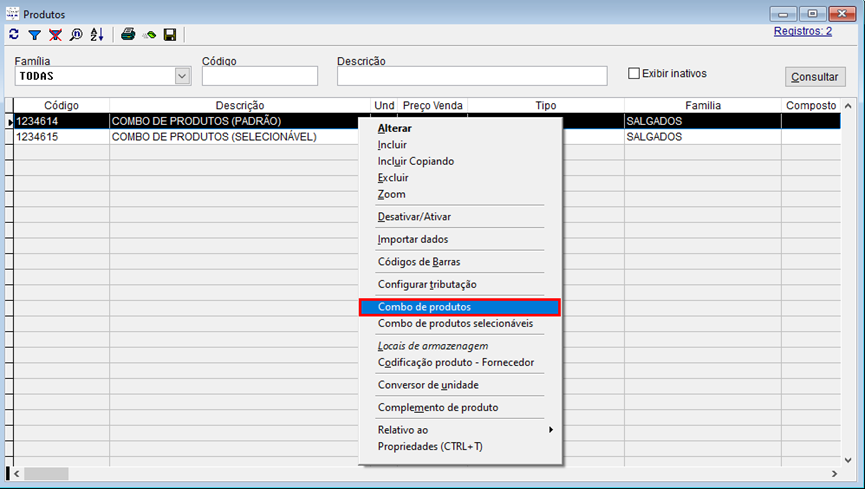Minimize the Produtos window

tap(783, 13)
